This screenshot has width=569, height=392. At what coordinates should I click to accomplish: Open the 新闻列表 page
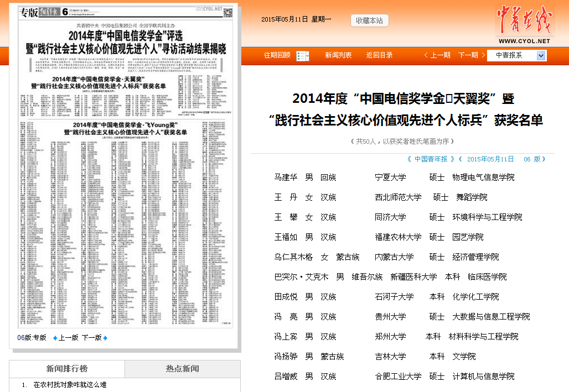click(x=339, y=55)
